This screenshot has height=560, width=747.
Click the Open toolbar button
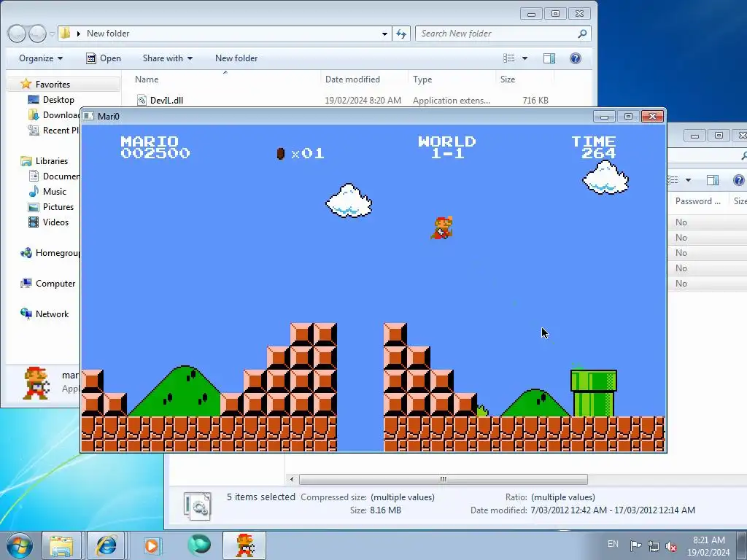[104, 58]
